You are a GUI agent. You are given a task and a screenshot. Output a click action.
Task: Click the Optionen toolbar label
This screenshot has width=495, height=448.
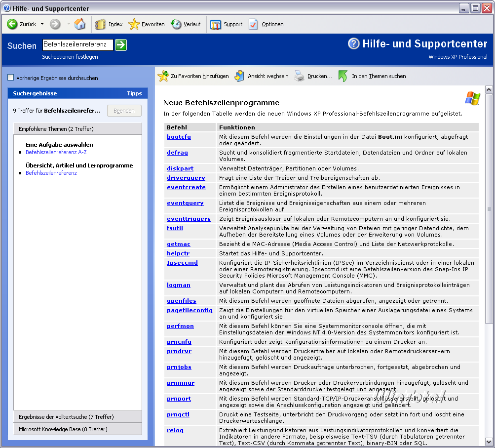coord(272,24)
